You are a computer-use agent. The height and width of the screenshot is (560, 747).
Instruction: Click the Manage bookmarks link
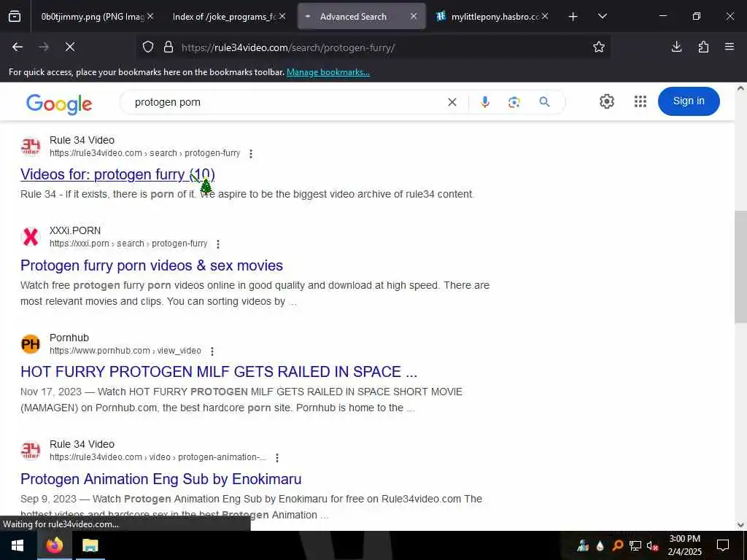328,72
